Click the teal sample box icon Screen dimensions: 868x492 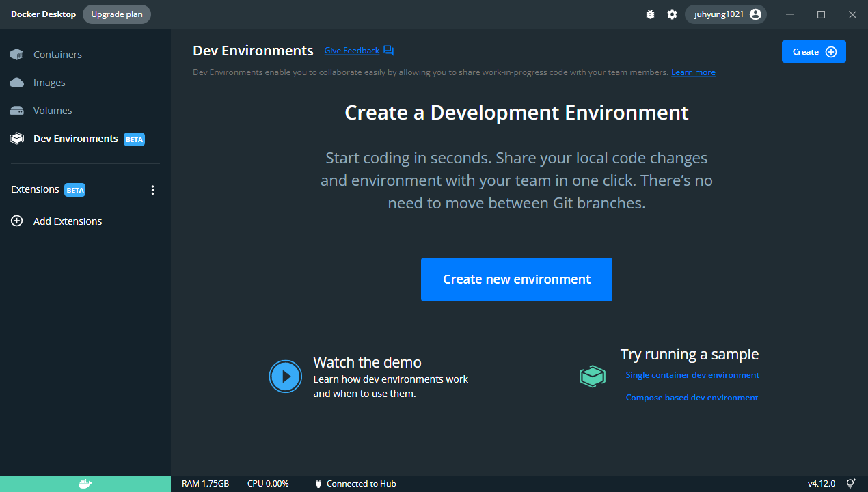click(593, 376)
